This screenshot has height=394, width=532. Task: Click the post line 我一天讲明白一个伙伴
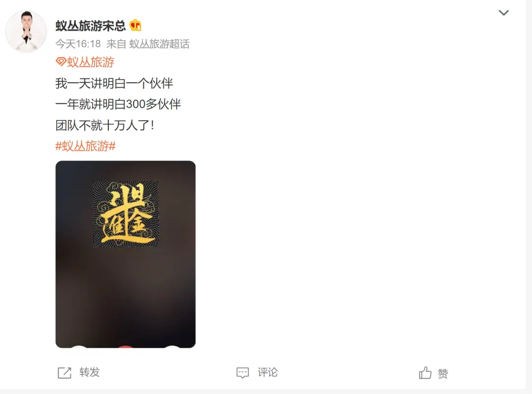(x=114, y=83)
